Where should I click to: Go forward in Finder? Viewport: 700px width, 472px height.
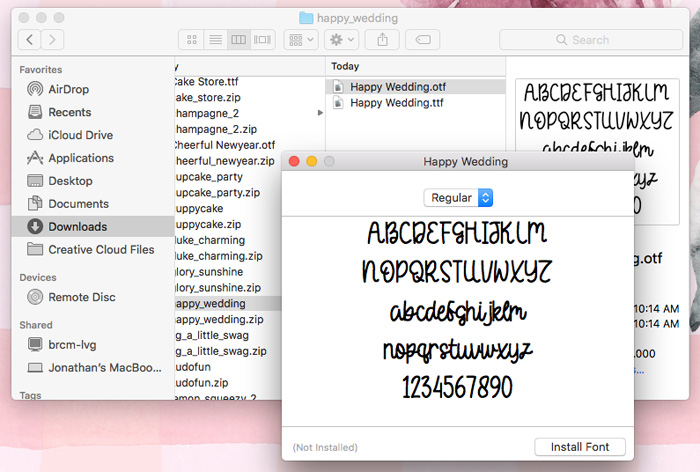click(52, 40)
